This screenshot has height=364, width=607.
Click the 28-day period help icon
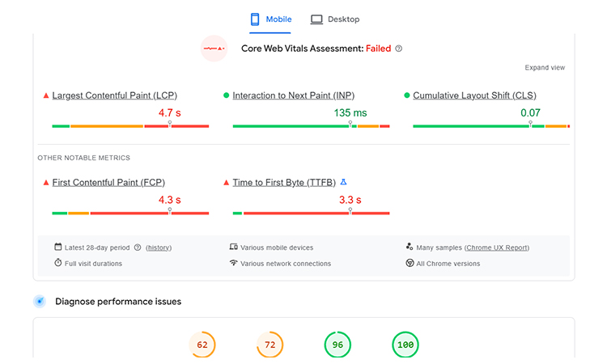[x=138, y=248]
